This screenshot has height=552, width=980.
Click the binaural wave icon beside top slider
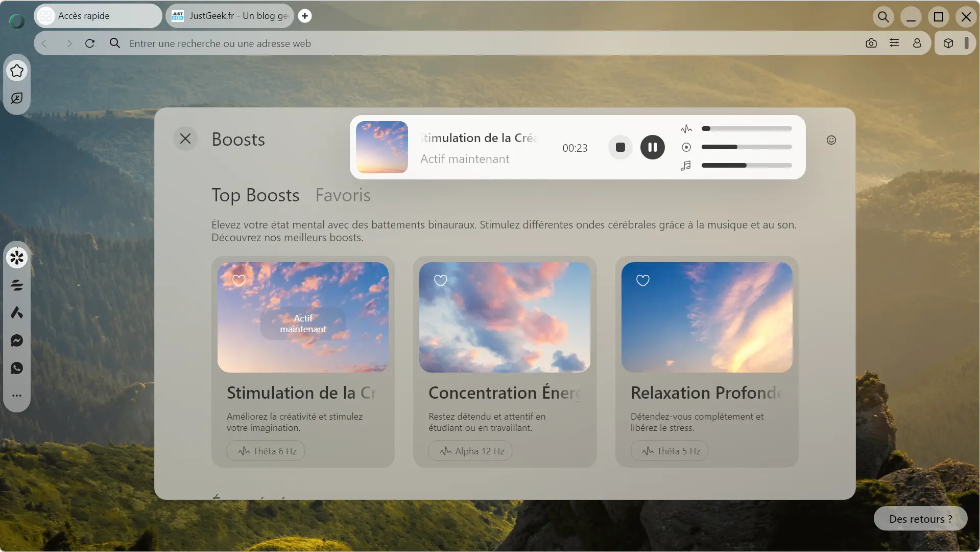(686, 129)
